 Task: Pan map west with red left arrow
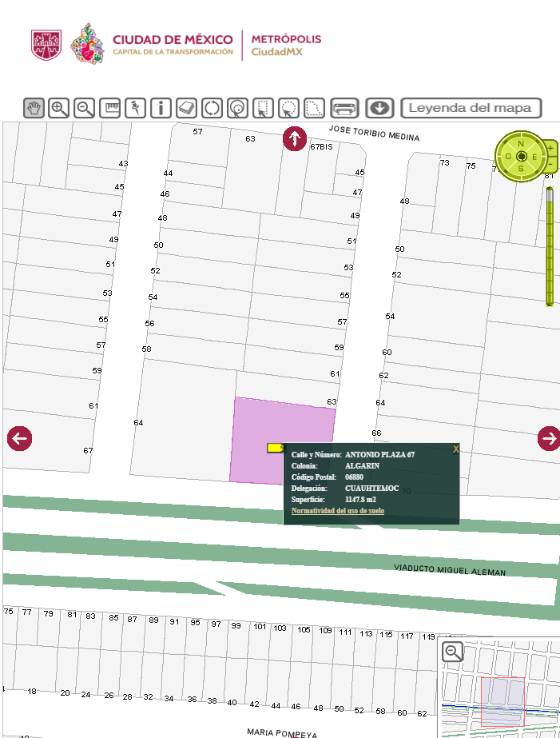tap(20, 439)
